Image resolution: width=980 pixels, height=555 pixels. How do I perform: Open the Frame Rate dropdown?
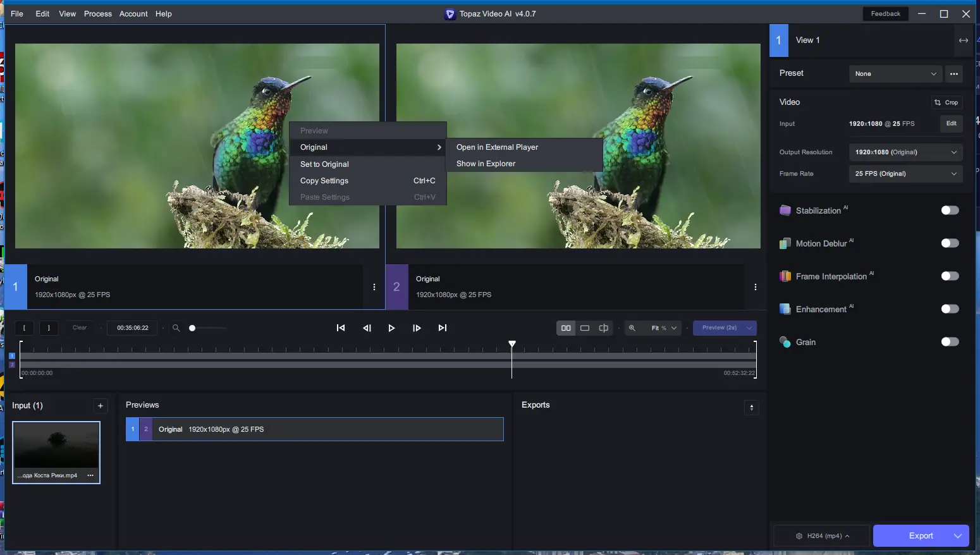click(905, 174)
